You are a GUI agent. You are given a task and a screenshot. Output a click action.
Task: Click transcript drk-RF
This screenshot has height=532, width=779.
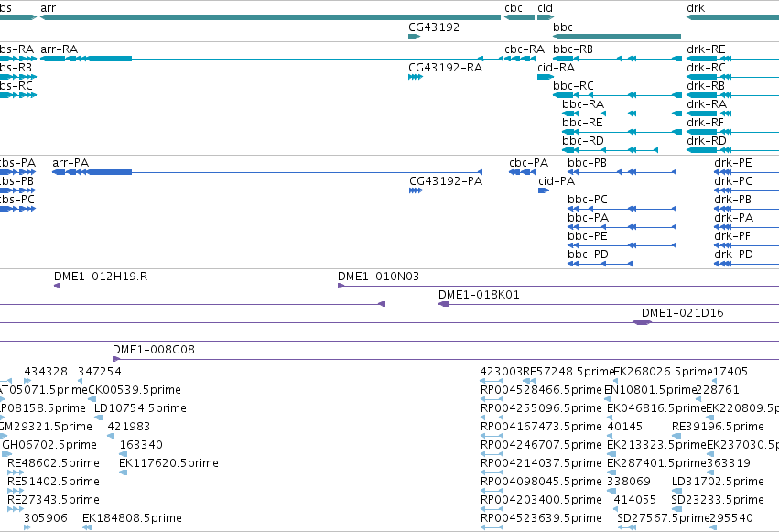pyautogui.click(x=733, y=132)
